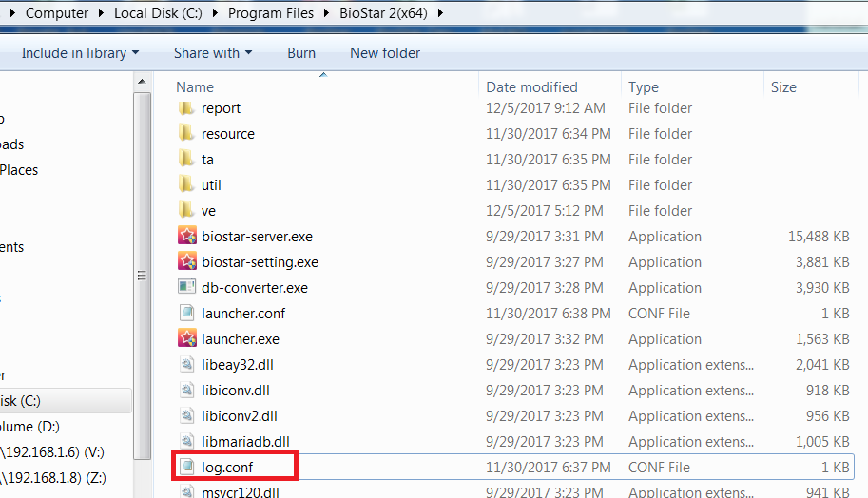Click the navigation pane scroll up arrow
The width and height of the screenshot is (868, 498).
click(142, 82)
